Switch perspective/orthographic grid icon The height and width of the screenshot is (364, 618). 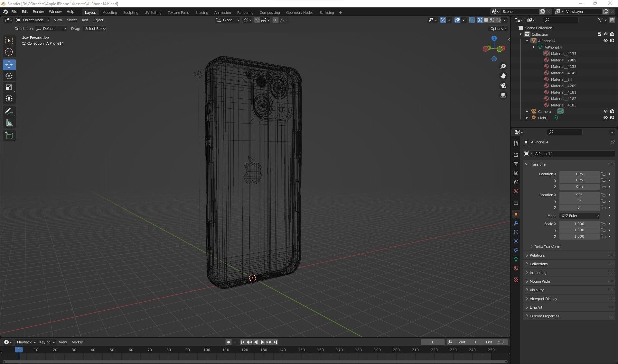[x=503, y=95]
